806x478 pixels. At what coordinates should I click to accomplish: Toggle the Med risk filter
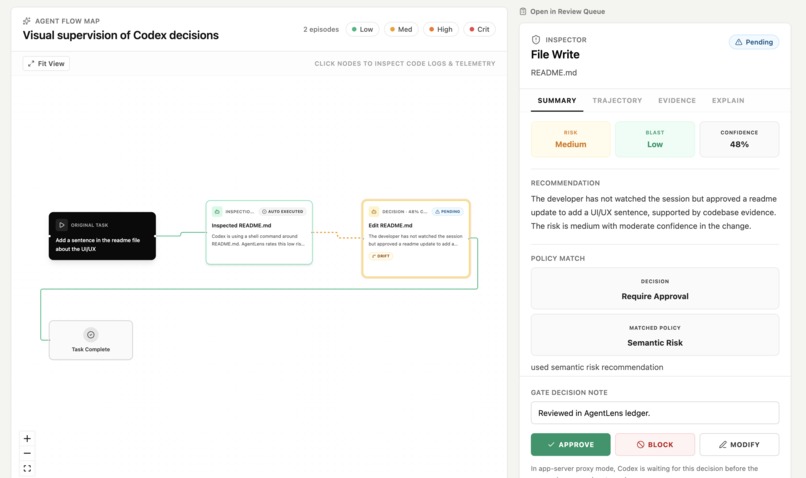pos(401,29)
